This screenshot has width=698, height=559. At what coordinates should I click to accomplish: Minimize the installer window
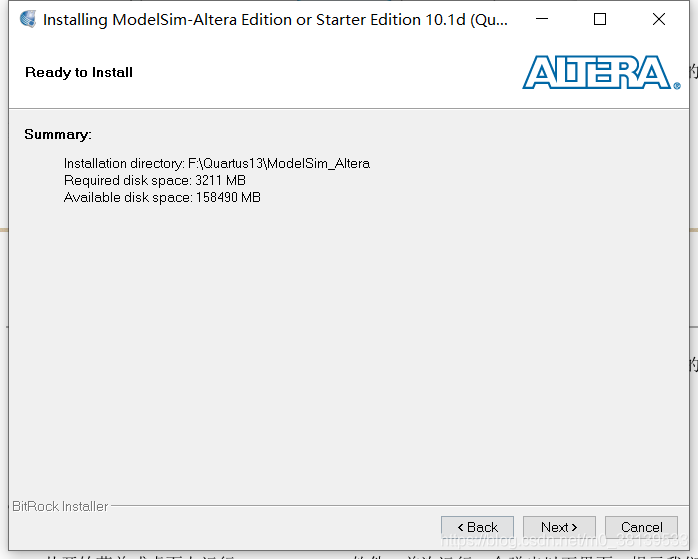pos(542,19)
